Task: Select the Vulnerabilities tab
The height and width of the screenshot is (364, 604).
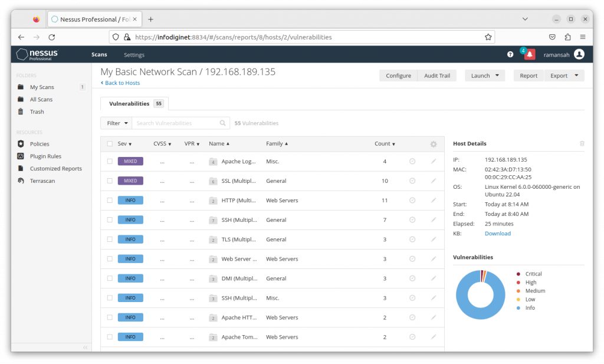Action: click(x=134, y=104)
